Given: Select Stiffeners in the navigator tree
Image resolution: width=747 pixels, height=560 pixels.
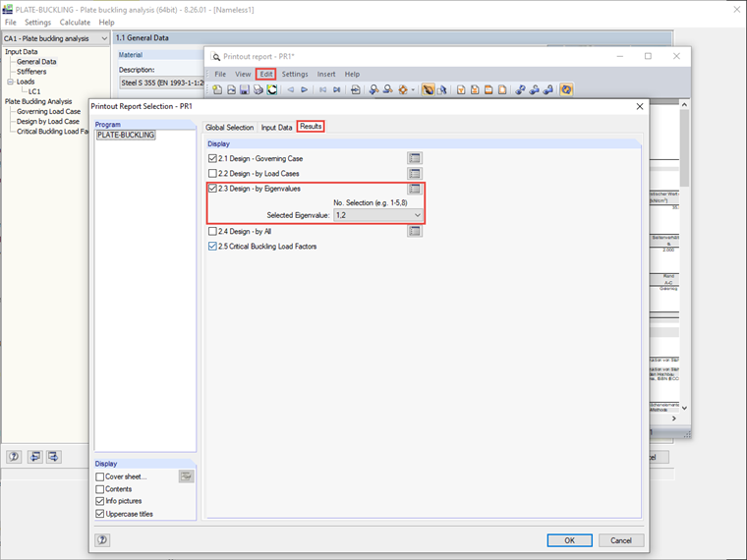Looking at the screenshot, I should click(x=31, y=72).
